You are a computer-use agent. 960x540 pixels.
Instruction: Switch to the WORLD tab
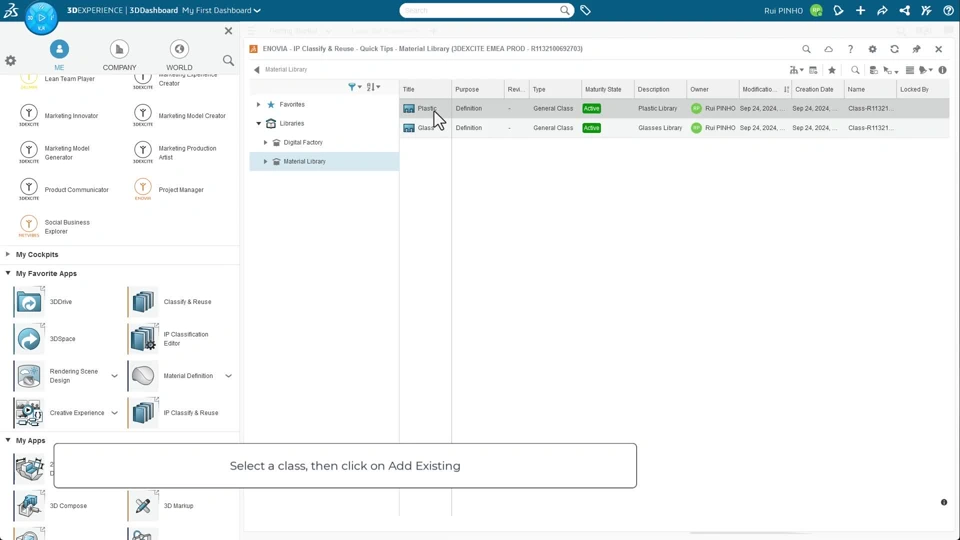pyautogui.click(x=179, y=55)
